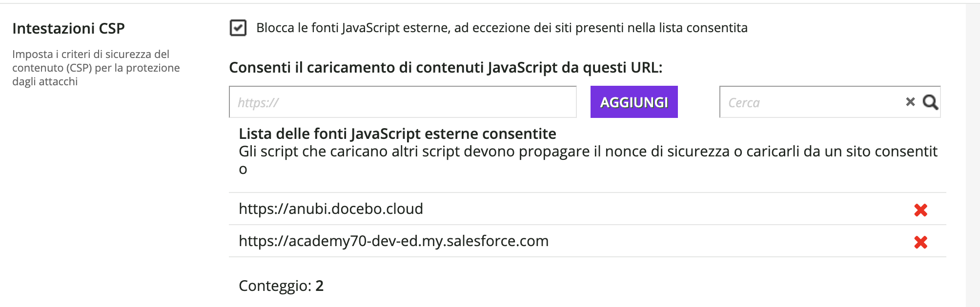Click the nonce di sicurezza note text
Image resolution: width=980 pixels, height=307 pixels.
[588, 152]
